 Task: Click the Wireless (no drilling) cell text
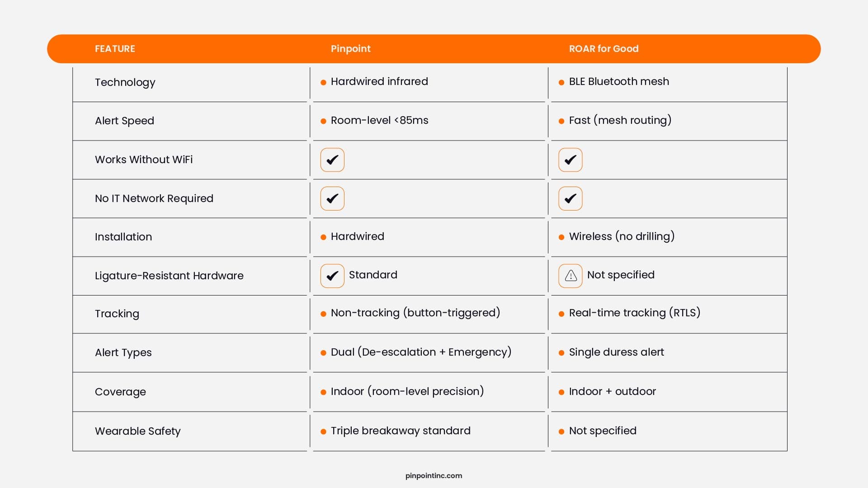(622, 236)
